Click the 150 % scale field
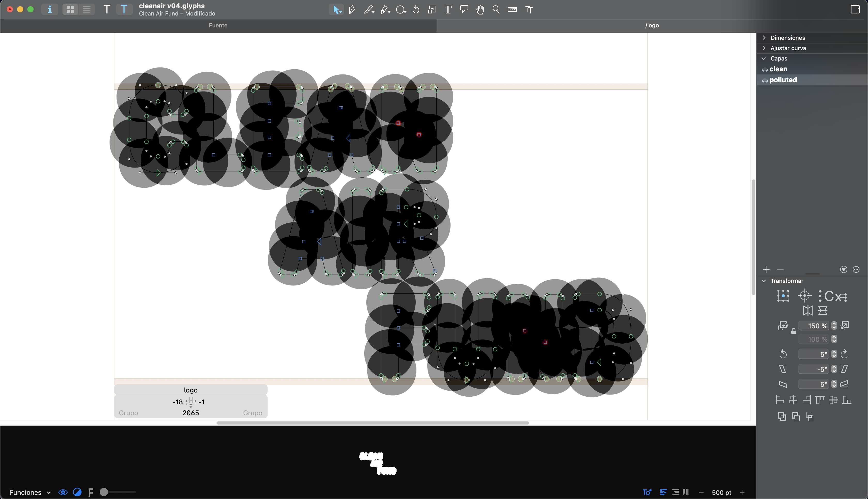This screenshot has height=499, width=868. [x=814, y=326]
